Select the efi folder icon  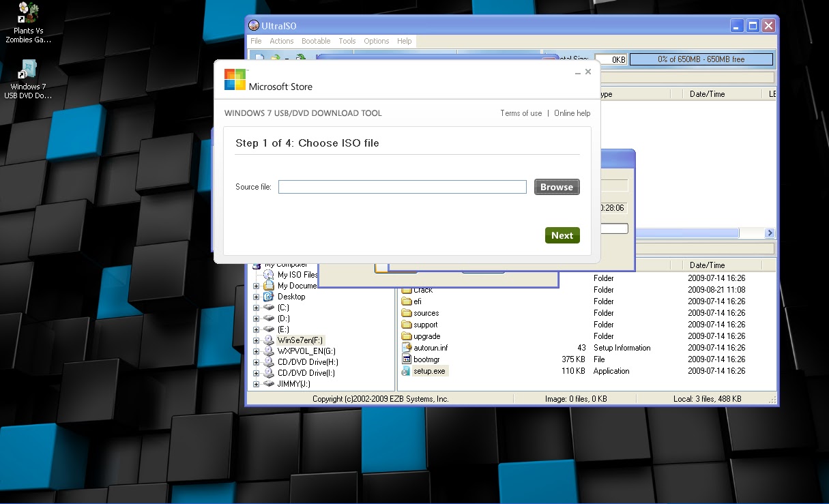[x=407, y=301]
